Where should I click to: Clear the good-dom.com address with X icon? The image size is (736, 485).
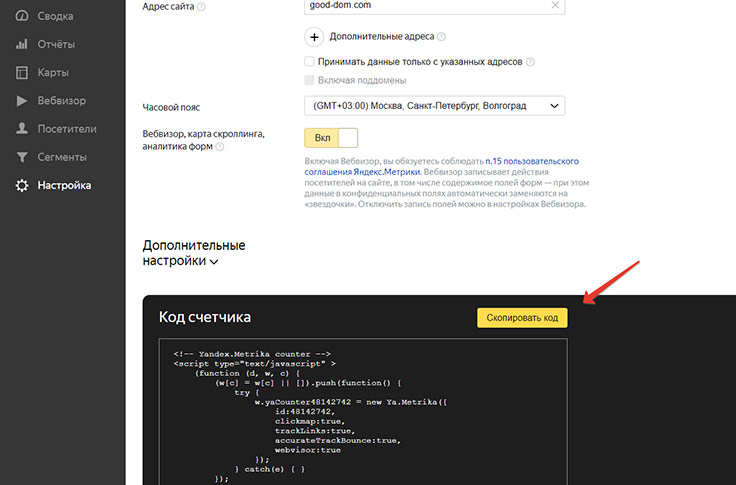[555, 5]
